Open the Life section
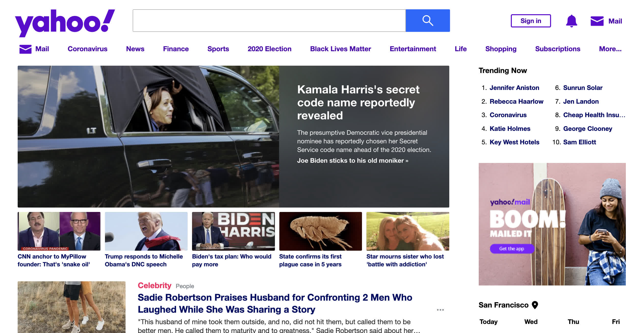 [461, 49]
